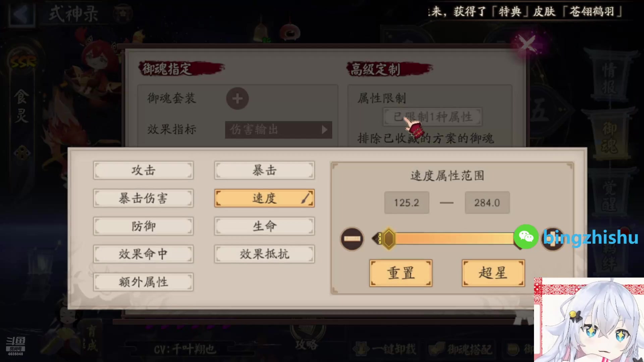This screenshot has width=644, height=362.
Task: Click the minus button on speed slider
Action: (352, 239)
